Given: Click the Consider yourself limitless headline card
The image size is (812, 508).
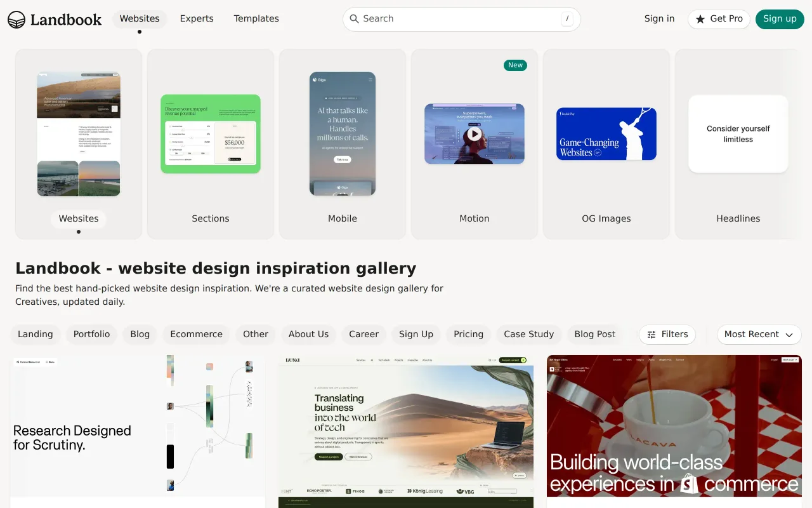Looking at the screenshot, I should 738,134.
